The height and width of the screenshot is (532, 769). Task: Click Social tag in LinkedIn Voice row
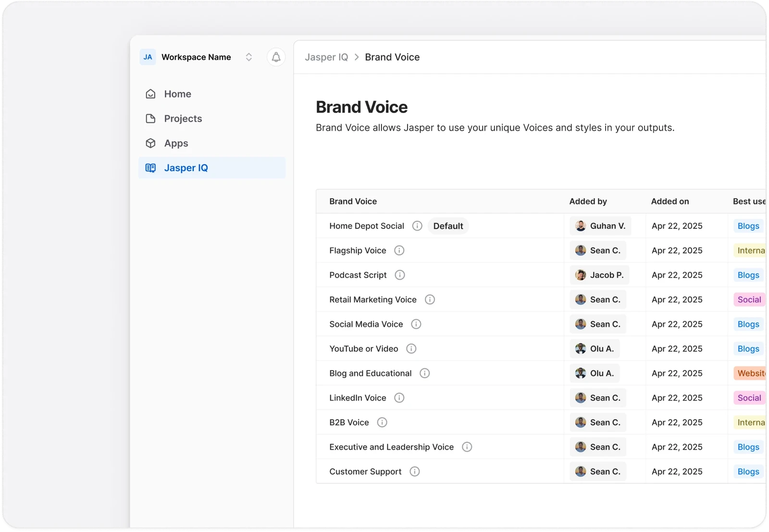tap(749, 397)
